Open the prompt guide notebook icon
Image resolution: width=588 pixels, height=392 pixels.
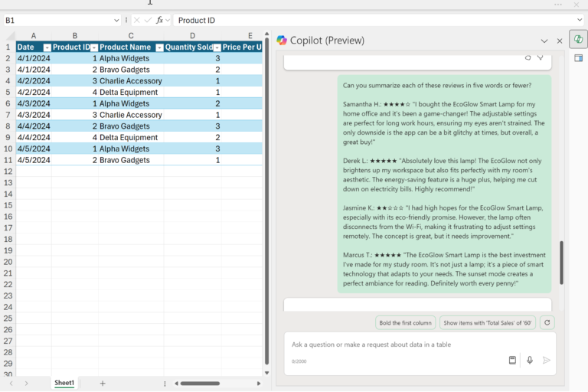(512, 360)
